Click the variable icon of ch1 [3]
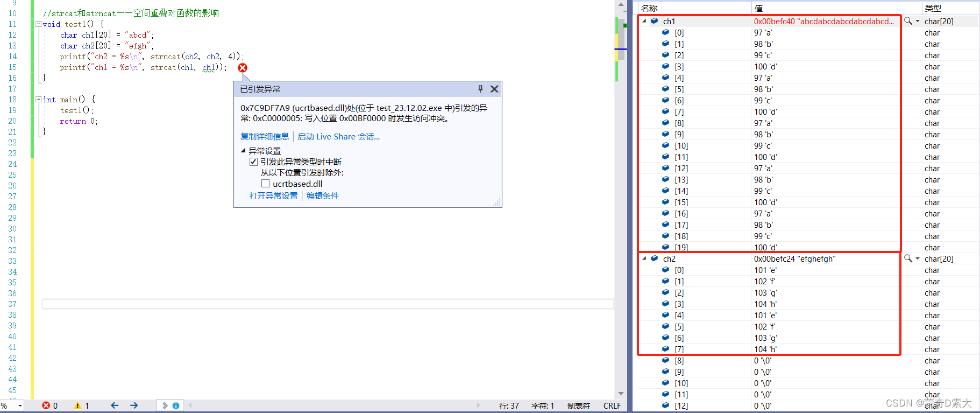Image resolution: width=980 pixels, height=413 pixels. click(665, 66)
